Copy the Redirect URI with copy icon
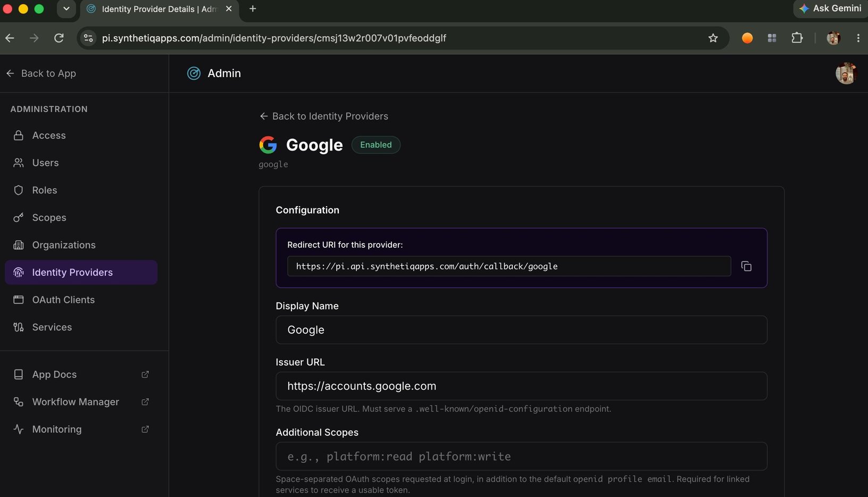Viewport: 868px width, 497px height. tap(746, 266)
